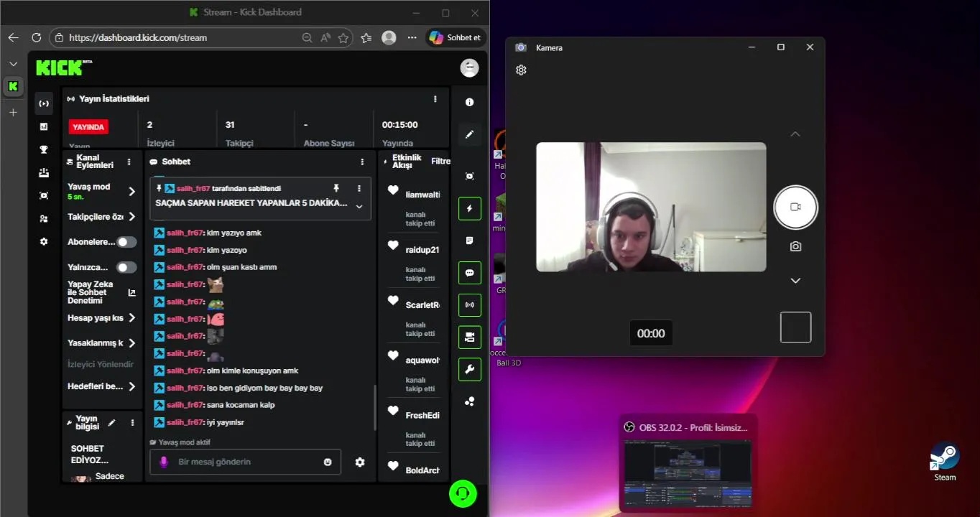Expand the Yavaş mod setting arrow

(131, 191)
